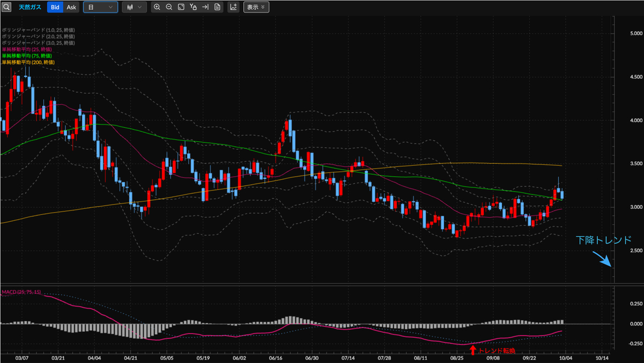The width and height of the screenshot is (644, 363).
Task: Switch price display to Ask
Action: click(71, 8)
